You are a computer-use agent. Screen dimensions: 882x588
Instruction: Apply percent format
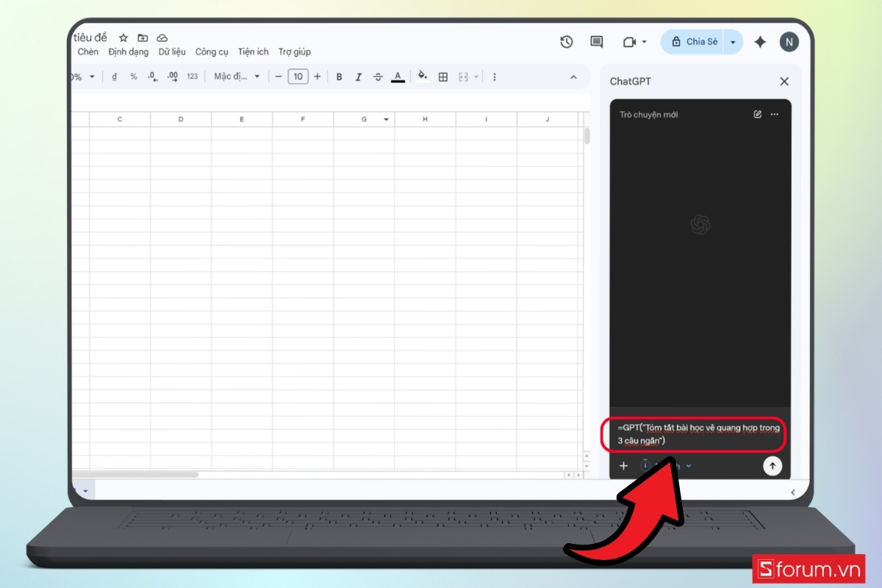[x=134, y=76]
